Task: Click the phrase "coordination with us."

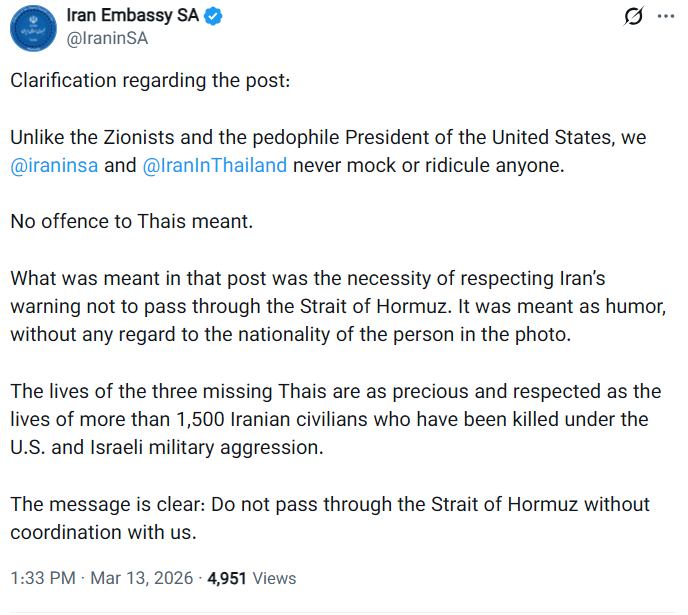Action: [103, 532]
